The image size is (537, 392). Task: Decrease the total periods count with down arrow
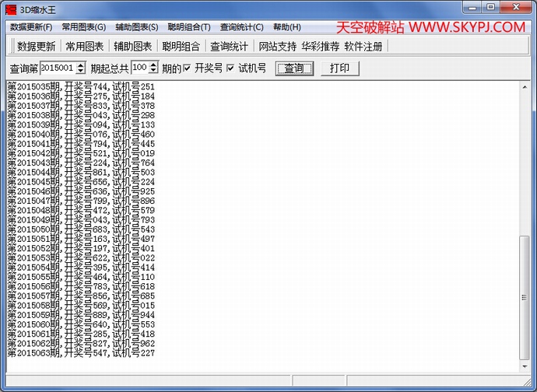click(153, 72)
